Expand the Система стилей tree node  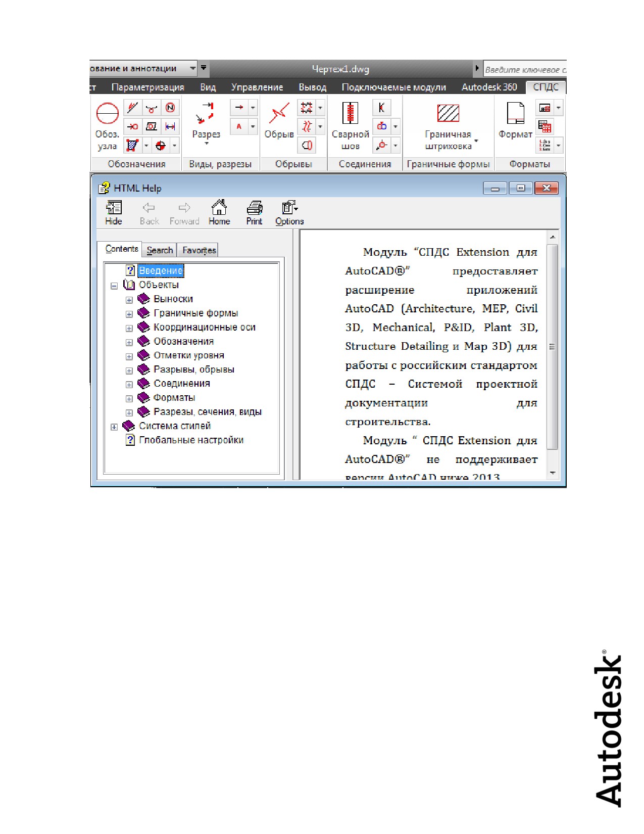point(114,427)
